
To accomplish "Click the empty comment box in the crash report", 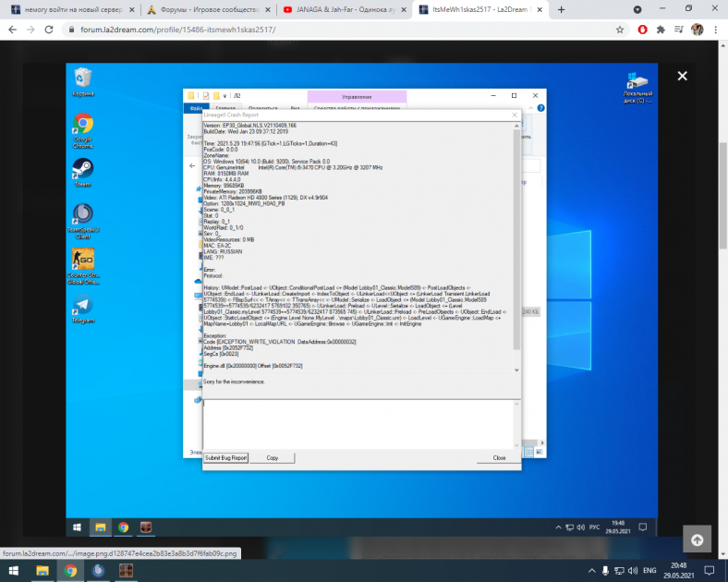I will click(358, 424).
